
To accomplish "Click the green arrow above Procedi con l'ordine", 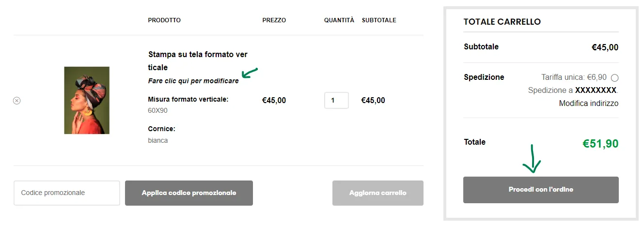I will point(532,159).
